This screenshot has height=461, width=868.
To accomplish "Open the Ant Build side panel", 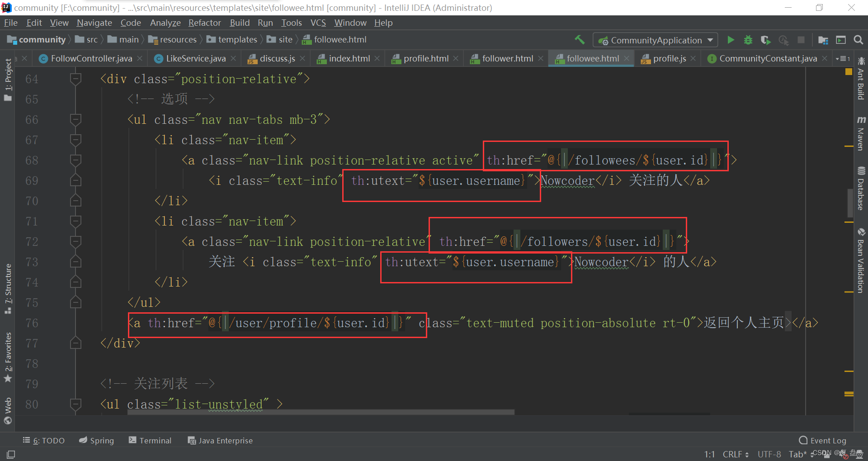I will (861, 78).
